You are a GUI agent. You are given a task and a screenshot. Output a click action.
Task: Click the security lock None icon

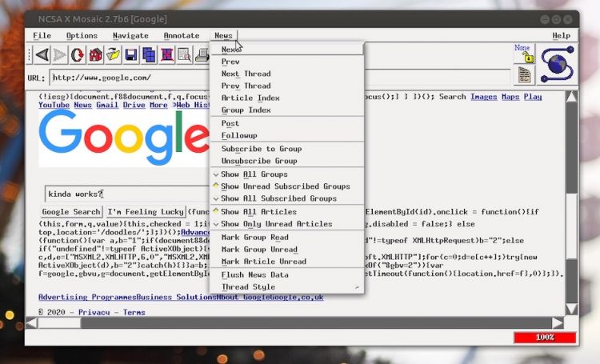[x=523, y=54]
